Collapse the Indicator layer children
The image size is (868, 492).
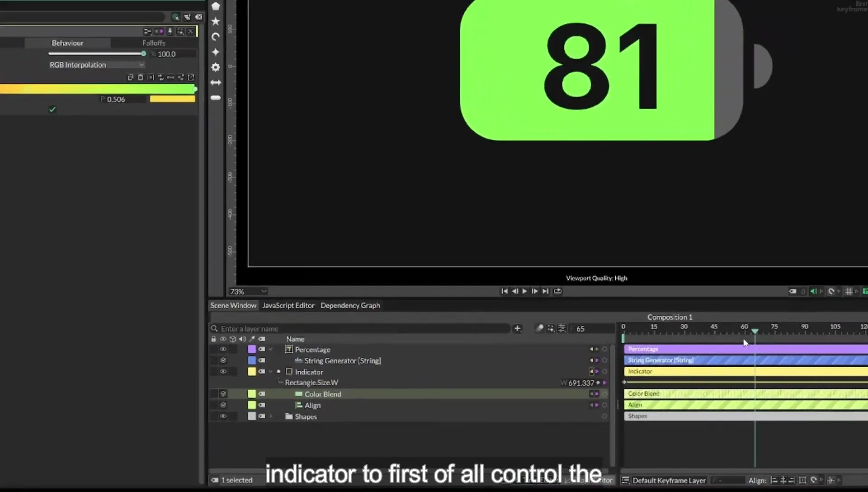coord(271,372)
